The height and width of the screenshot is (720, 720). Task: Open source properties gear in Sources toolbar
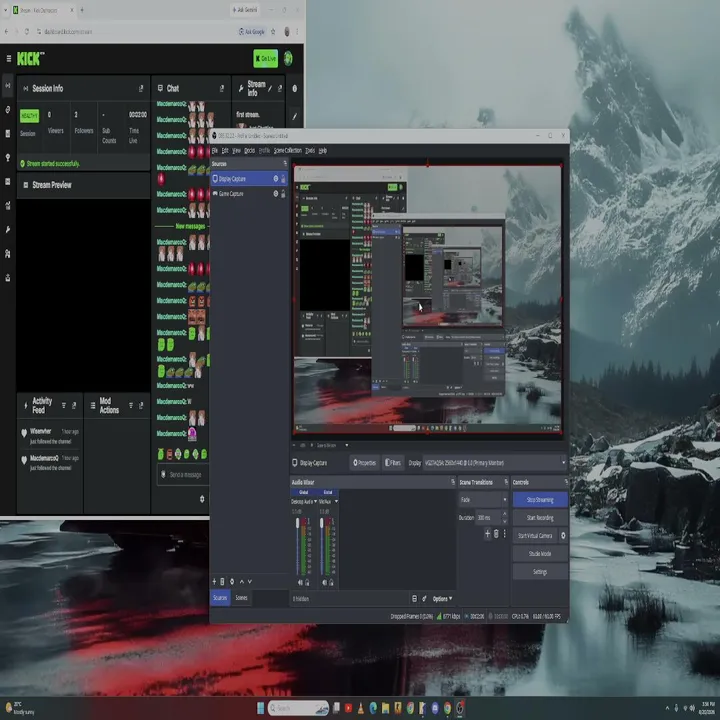(232, 581)
